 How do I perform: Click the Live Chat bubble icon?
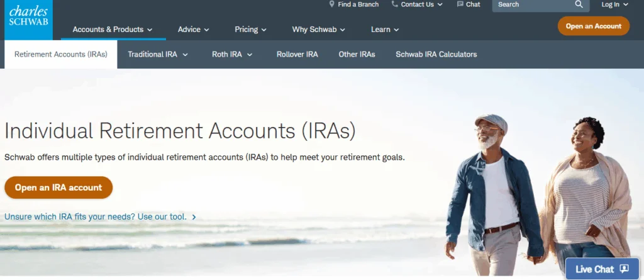pos(624,269)
